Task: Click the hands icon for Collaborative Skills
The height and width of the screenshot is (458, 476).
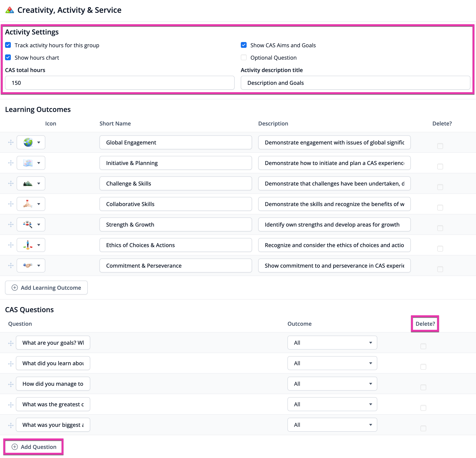Action: point(28,204)
